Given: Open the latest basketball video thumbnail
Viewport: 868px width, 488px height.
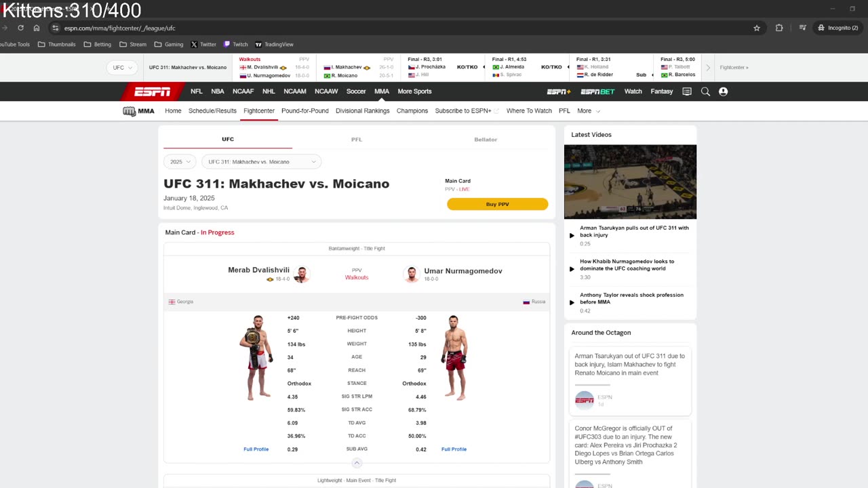Looking at the screenshot, I should coord(630,182).
